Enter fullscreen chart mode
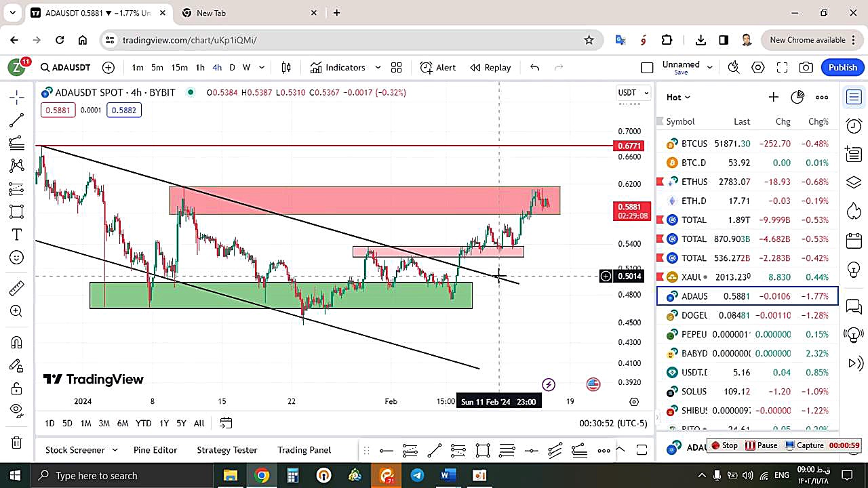 pos(782,67)
